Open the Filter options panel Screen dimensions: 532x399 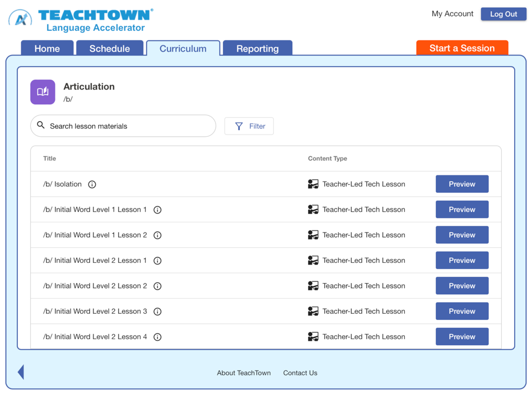pyautogui.click(x=249, y=126)
